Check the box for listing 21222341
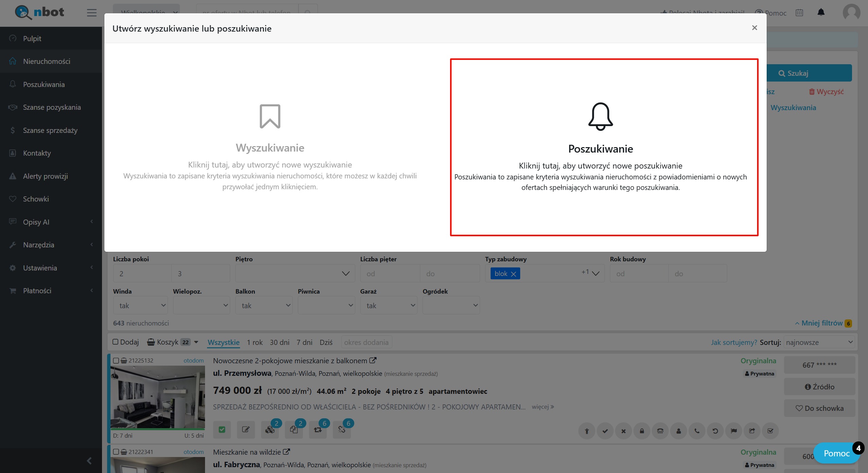The height and width of the screenshot is (473, 868). click(x=116, y=452)
